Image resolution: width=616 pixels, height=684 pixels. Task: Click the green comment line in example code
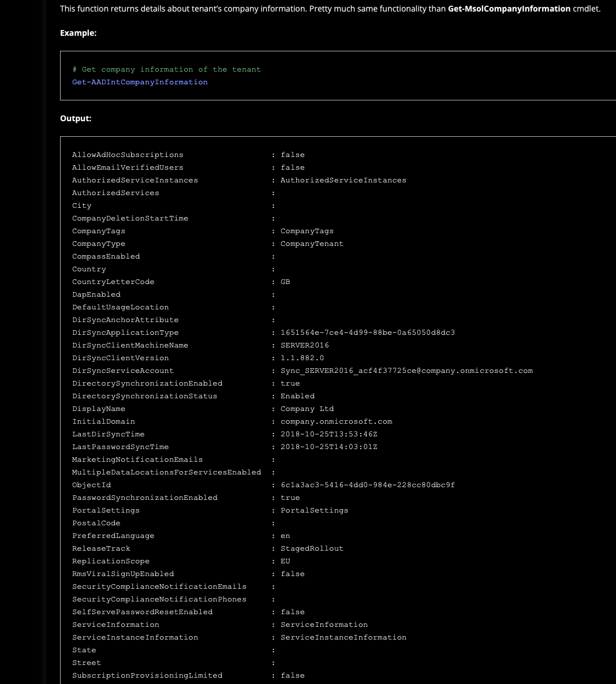166,69
